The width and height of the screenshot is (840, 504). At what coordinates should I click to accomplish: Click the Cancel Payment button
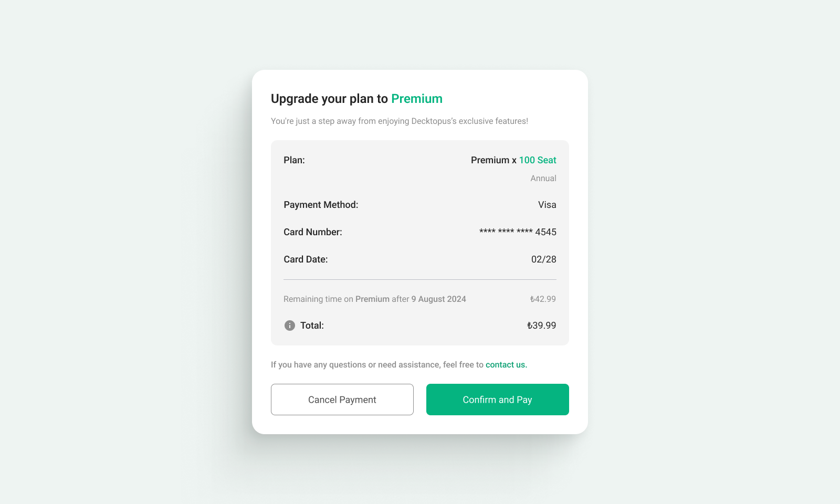point(342,400)
